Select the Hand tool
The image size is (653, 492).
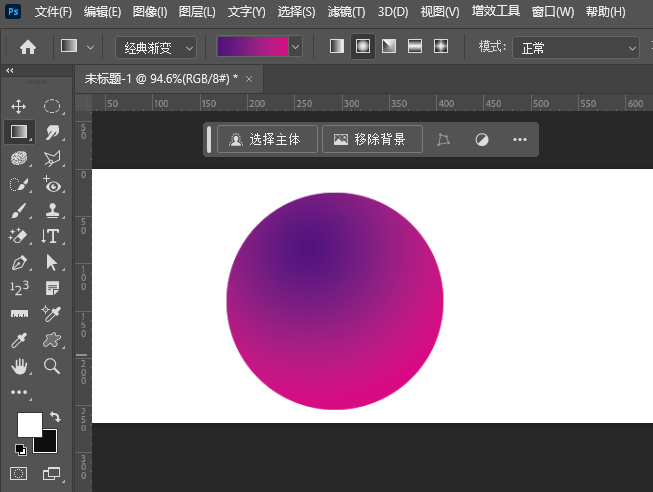tap(19, 366)
